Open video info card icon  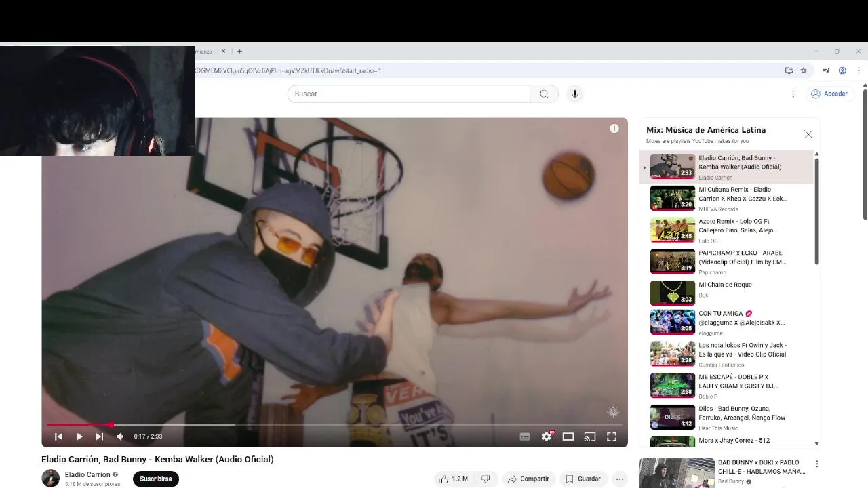614,128
